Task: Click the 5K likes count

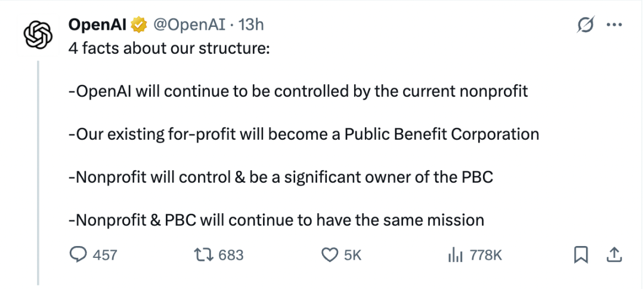Action: coord(352,256)
